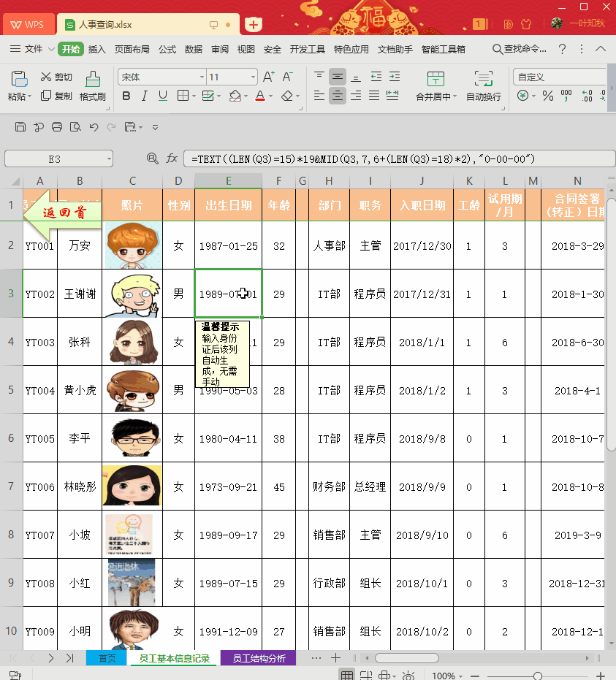Screen dimensions: 616x680
Task: Click the horizontal scrollbar thumb
Action: [406, 658]
